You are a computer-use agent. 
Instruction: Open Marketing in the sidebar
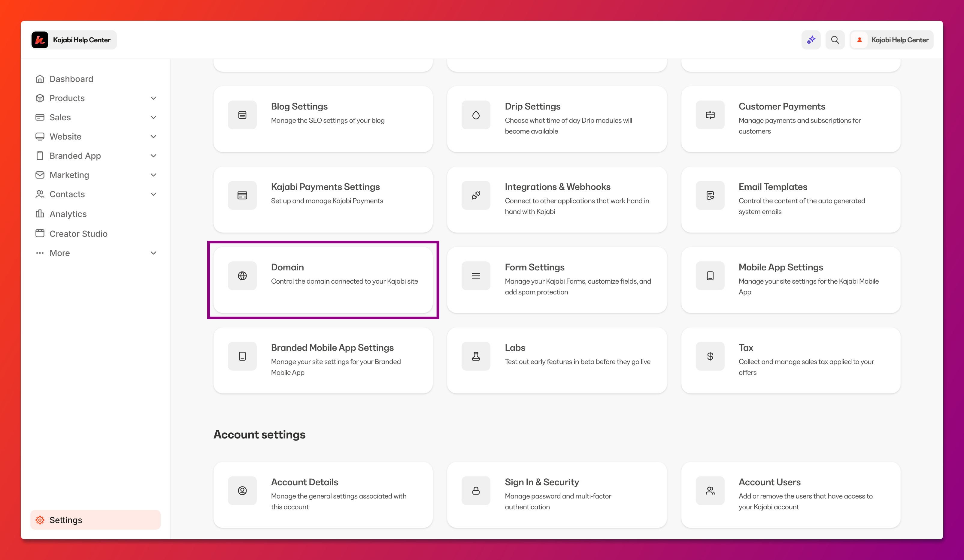click(95, 175)
